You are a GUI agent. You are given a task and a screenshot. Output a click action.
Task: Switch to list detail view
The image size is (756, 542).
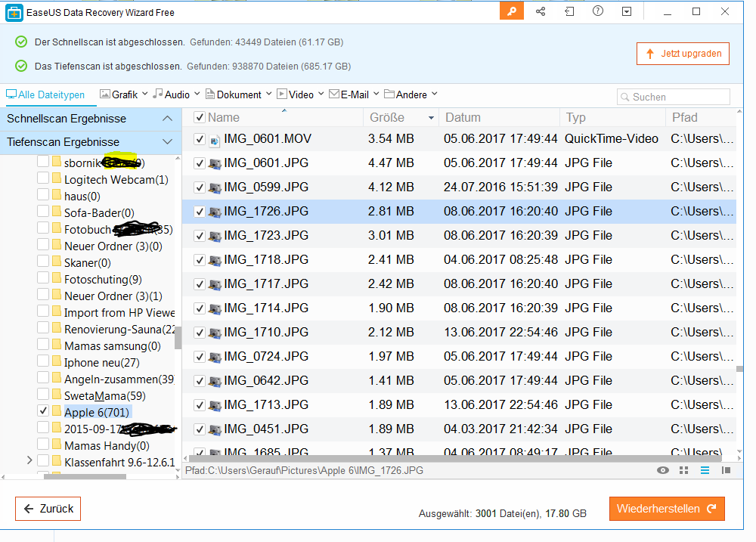tap(705, 470)
